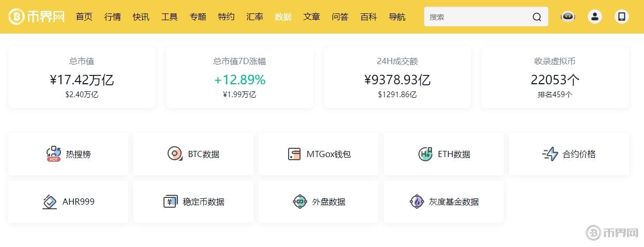This screenshot has height=247, width=644.
Task: Select the 数据 nav item
Action: [283, 17]
